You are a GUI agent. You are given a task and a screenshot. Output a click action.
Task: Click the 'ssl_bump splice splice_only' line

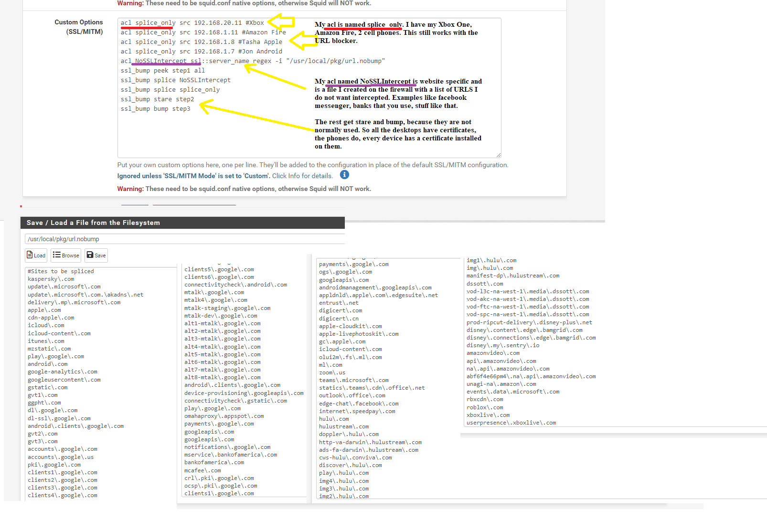click(x=170, y=90)
